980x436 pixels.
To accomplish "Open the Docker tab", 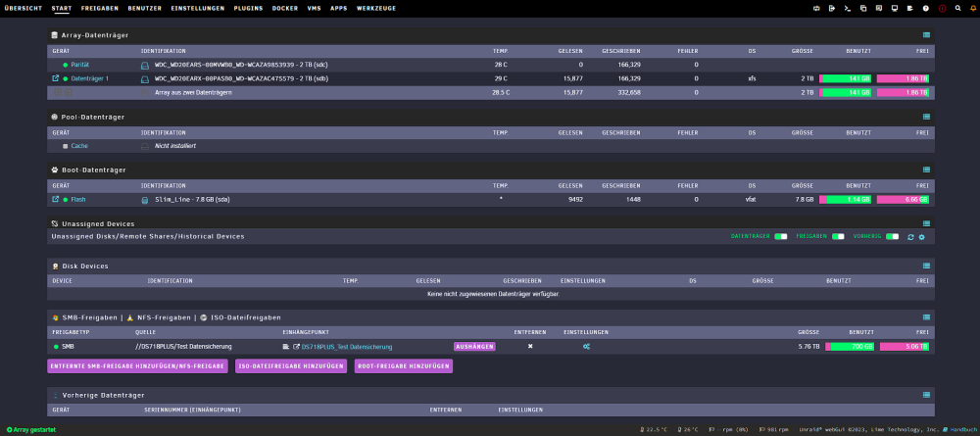I will coord(285,9).
